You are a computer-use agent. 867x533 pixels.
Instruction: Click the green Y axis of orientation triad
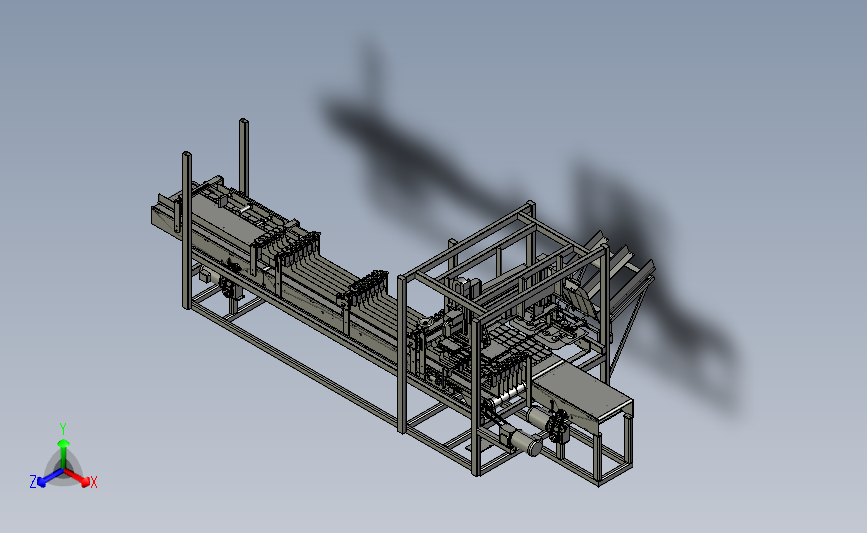(x=64, y=454)
